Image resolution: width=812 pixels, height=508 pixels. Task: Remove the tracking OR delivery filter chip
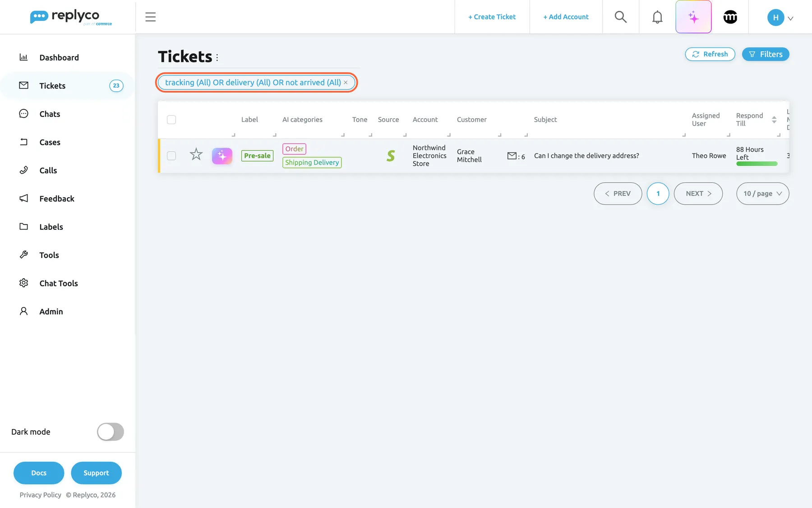tap(346, 83)
